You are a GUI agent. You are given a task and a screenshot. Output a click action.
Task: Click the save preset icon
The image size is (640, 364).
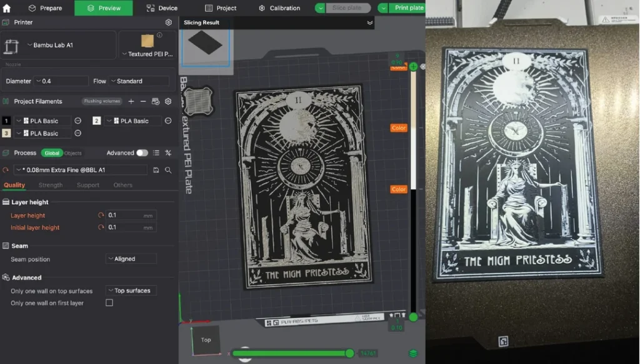(156, 170)
